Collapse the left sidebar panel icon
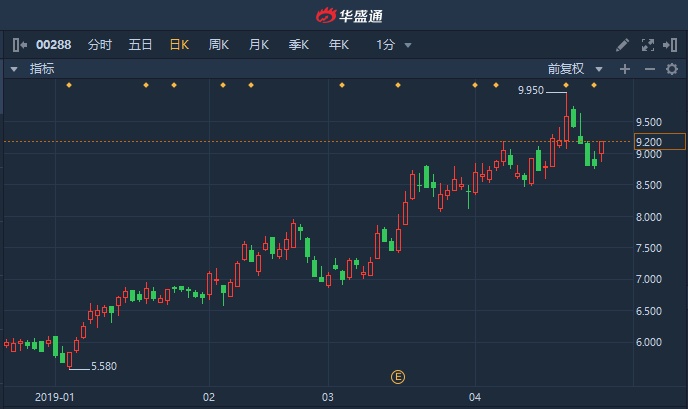This screenshot has width=688, height=409. [20, 45]
